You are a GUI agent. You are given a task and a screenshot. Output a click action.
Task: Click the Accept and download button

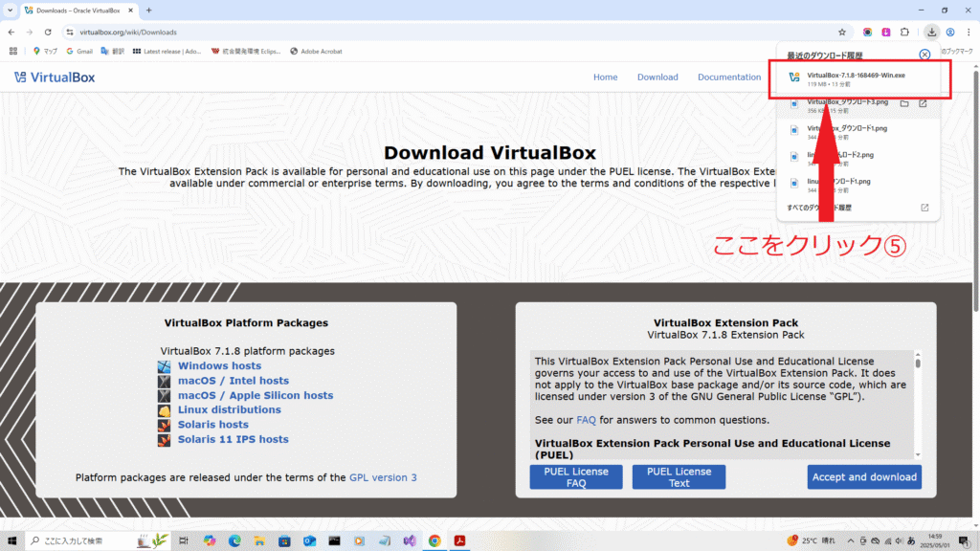click(x=864, y=476)
